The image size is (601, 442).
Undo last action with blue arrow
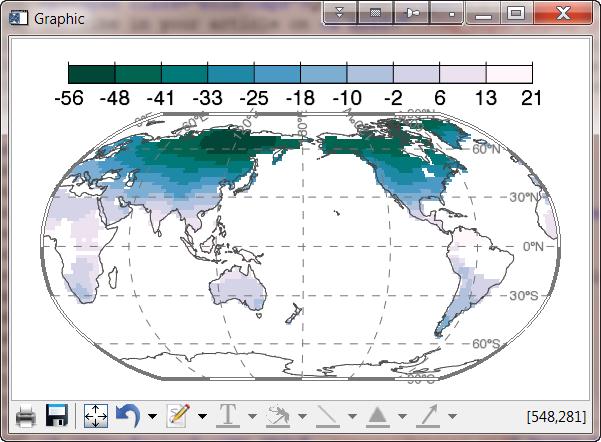click(128, 416)
